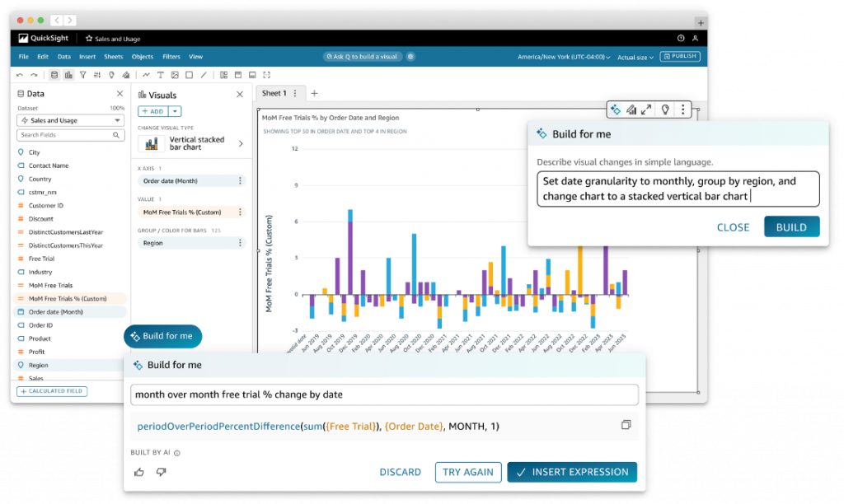
Task: Close the Data panel
Action: click(120, 94)
